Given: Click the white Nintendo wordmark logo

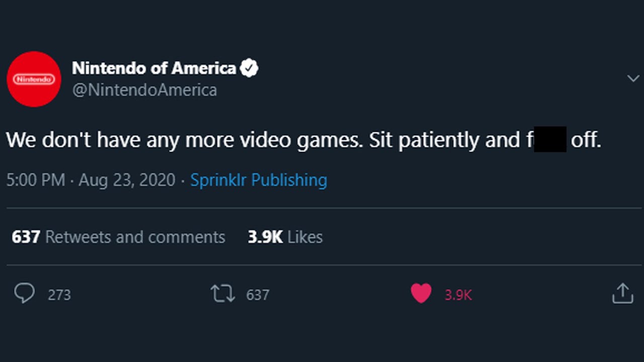Looking at the screenshot, I should click(34, 79).
